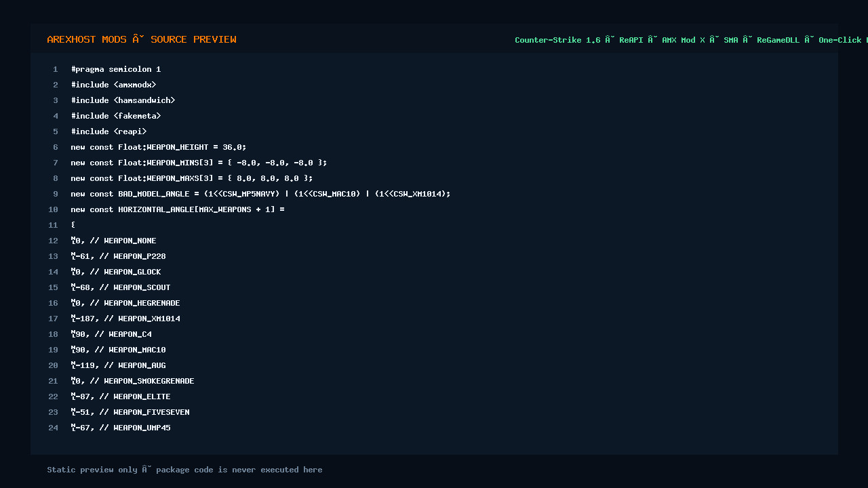Click the WEAPON_HEIGHT = 36.0 declaration

point(159,147)
